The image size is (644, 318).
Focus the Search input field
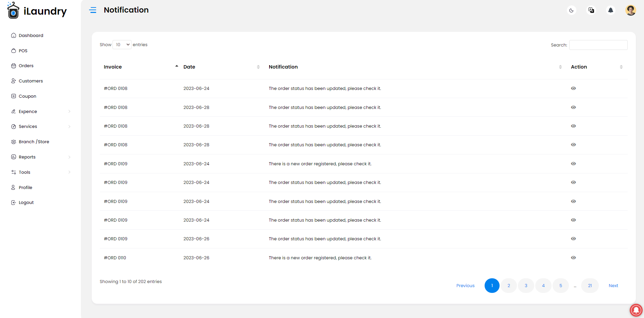coord(598,45)
